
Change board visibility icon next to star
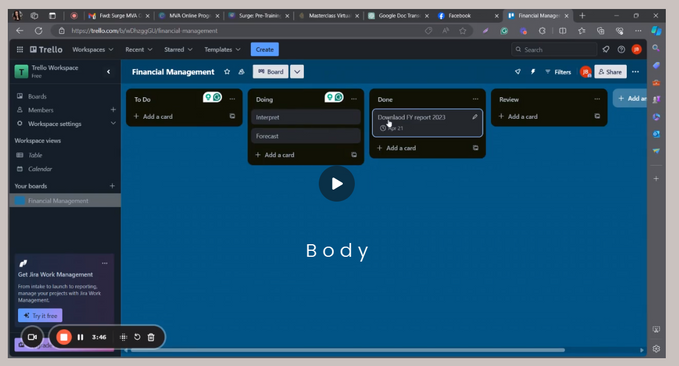242,72
